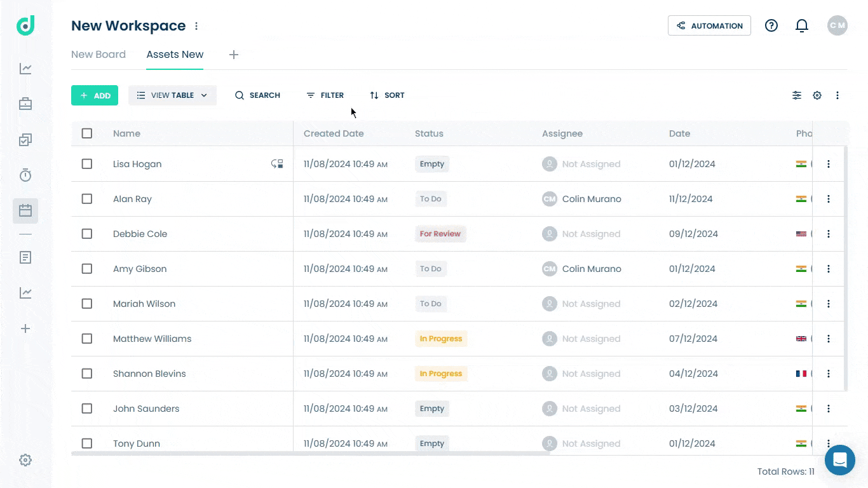Open the three-dot menu beside New Workspace

pos(196,26)
